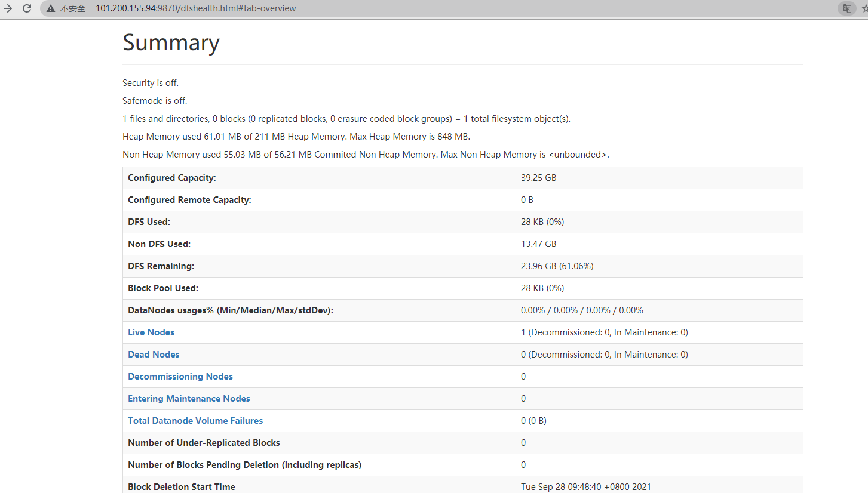The width and height of the screenshot is (868, 493).
Task: Click the 13.47 GB value
Action: point(538,244)
